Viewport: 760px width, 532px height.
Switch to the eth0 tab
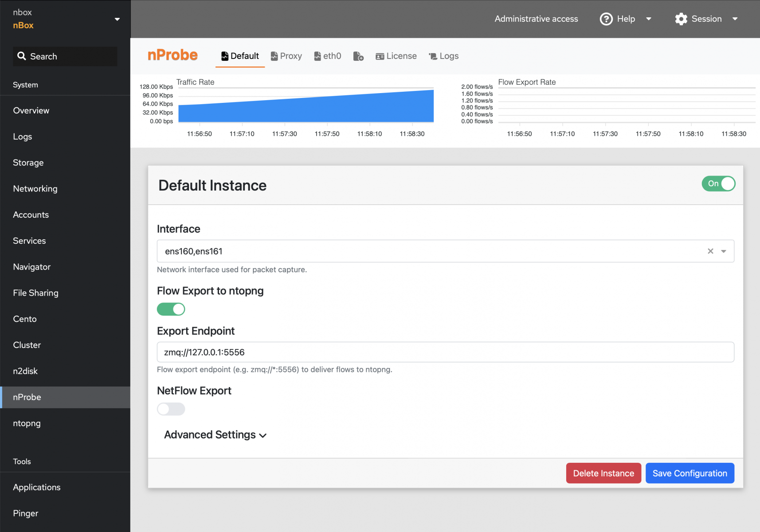pos(328,56)
